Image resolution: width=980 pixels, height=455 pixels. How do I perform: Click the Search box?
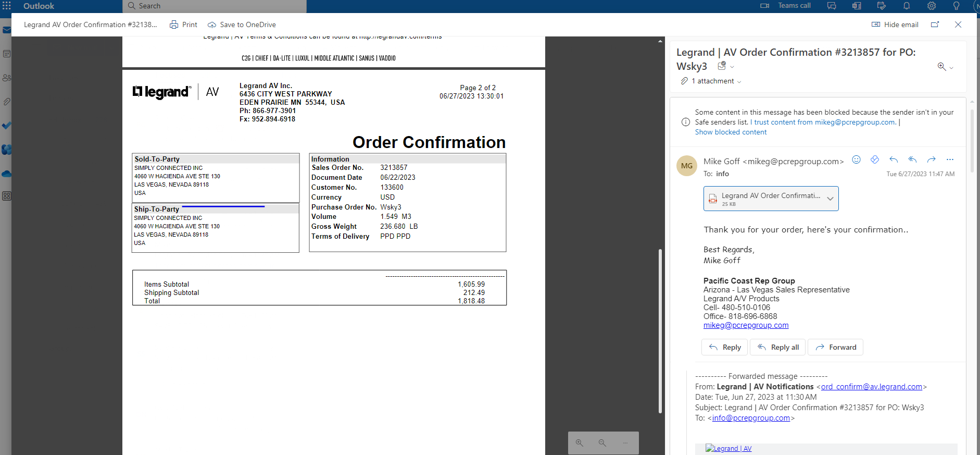[x=215, y=6]
